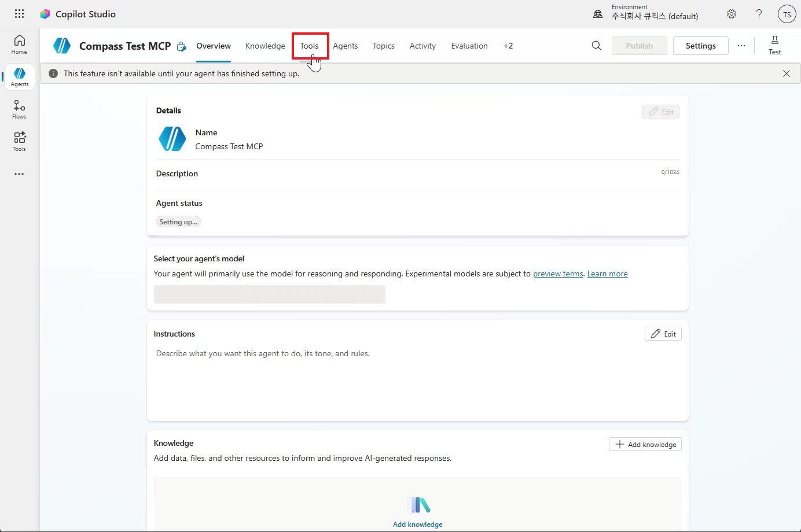Viewport: 801px width, 532px height.
Task: Switch to the Knowledge tab
Action: [265, 46]
